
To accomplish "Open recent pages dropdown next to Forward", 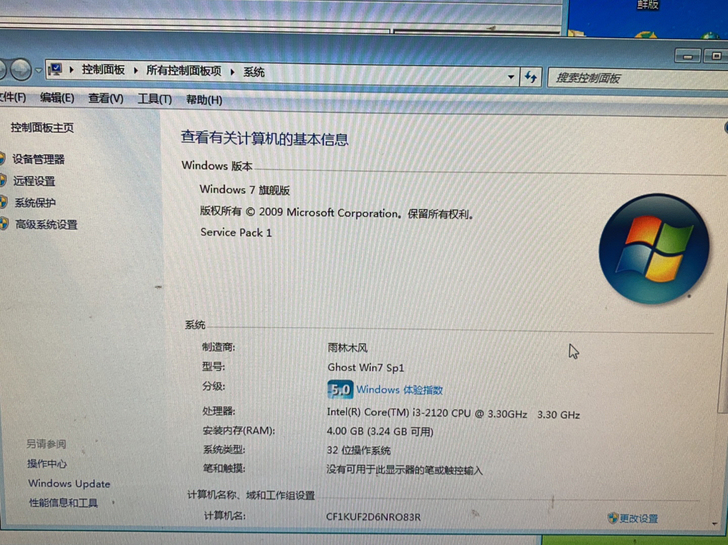I will [39, 71].
